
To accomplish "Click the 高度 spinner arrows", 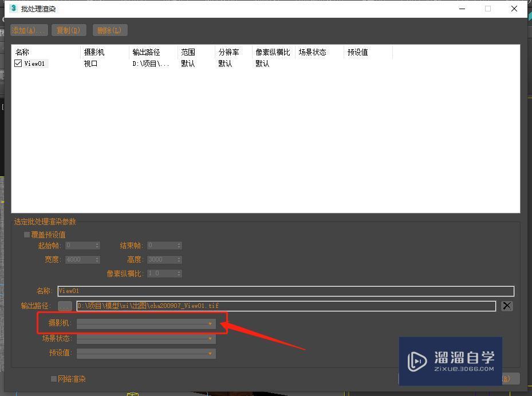I will point(179,260).
